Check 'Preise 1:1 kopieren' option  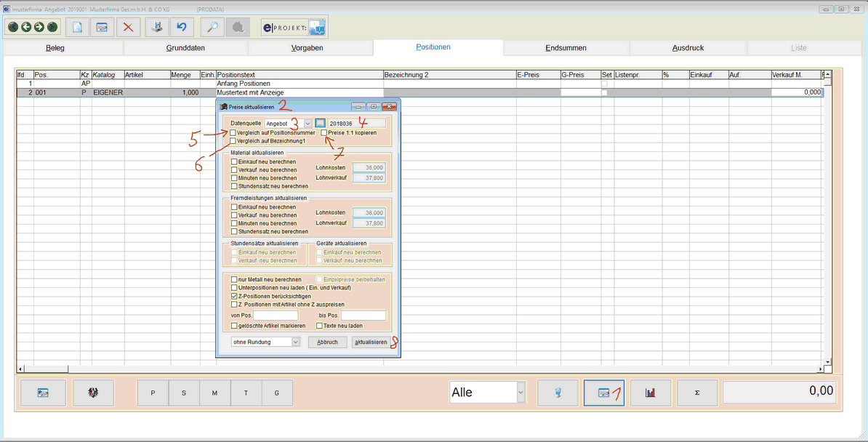324,134
